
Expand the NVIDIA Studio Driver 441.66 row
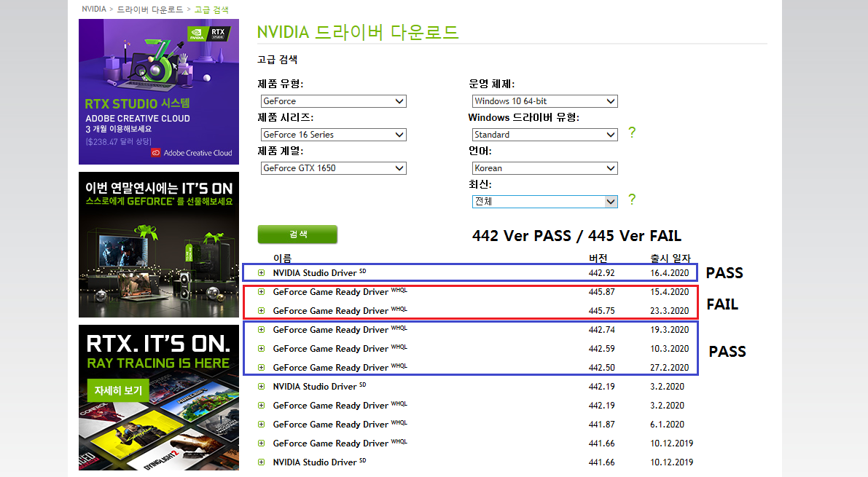[262, 462]
